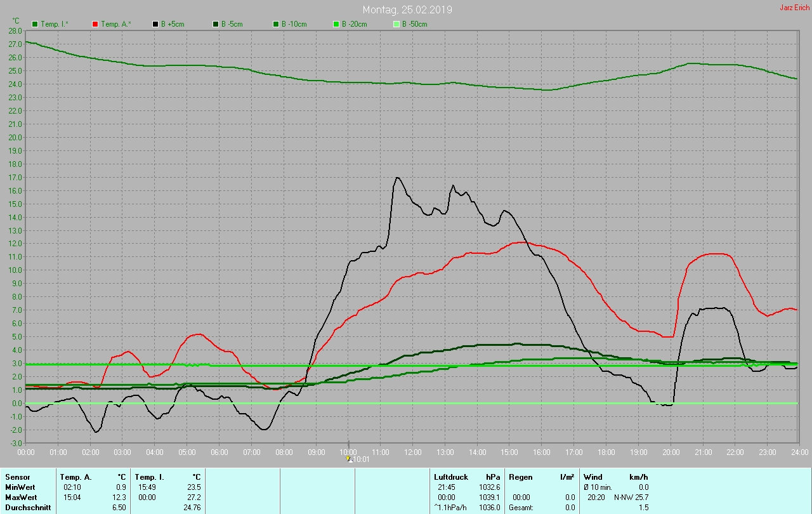812x514 pixels.
Task: Click the "28.0" label on the temperature axis
Action: pyautogui.click(x=15, y=30)
